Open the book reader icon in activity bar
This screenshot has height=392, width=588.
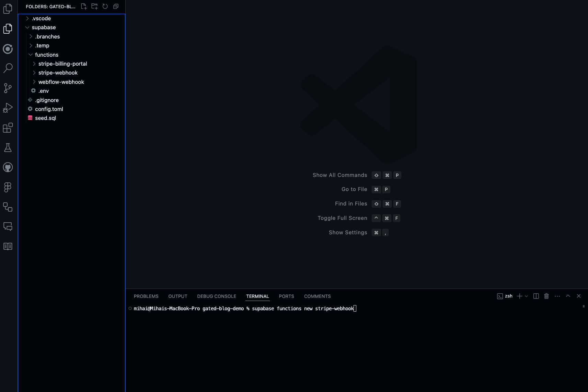(8, 246)
